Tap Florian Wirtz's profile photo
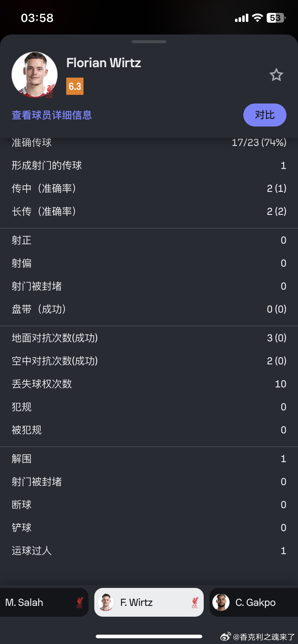The height and width of the screenshot is (644, 298). coord(35,75)
